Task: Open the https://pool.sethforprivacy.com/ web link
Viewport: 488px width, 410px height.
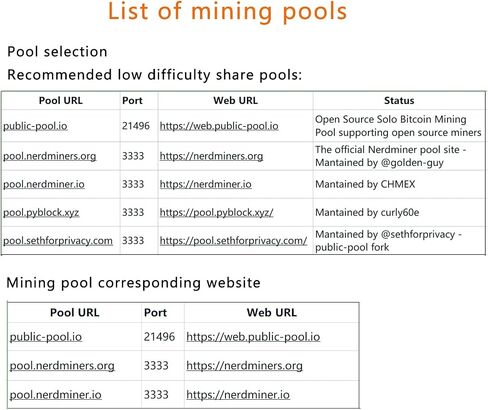Action: (233, 241)
